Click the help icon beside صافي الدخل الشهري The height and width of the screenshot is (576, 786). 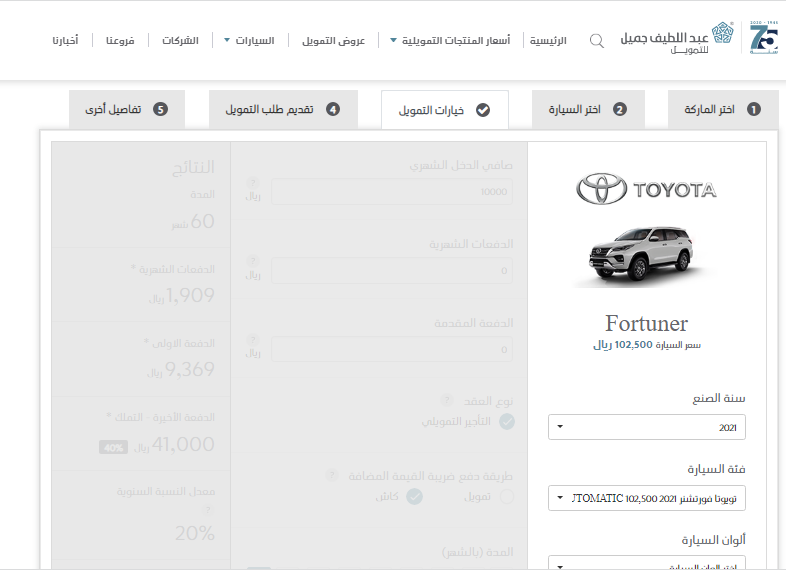click(253, 182)
